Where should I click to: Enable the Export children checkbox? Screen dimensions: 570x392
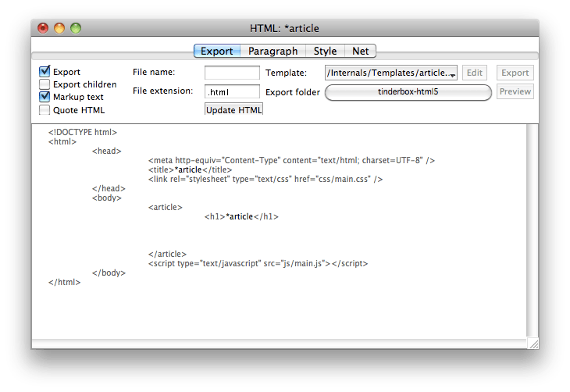coord(45,84)
